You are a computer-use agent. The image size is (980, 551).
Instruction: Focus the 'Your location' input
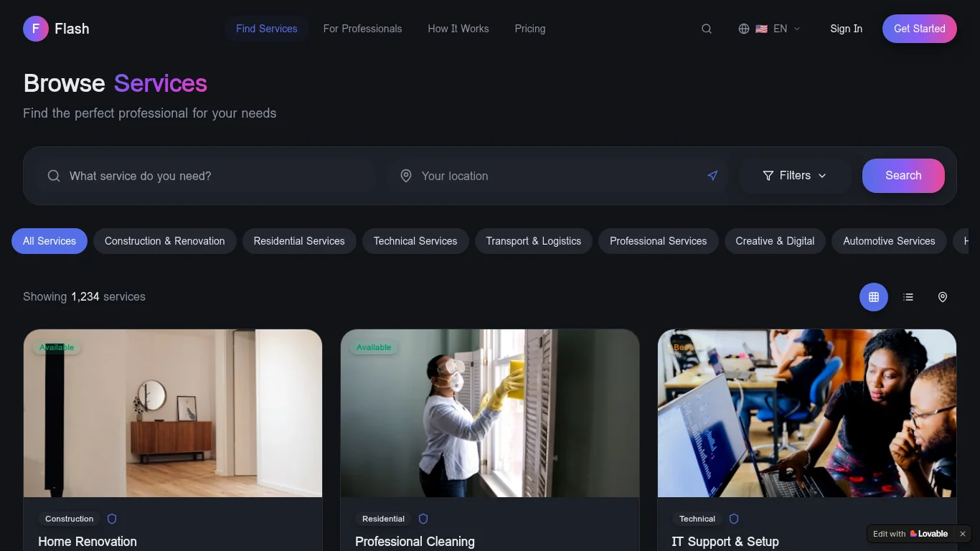coord(557,176)
